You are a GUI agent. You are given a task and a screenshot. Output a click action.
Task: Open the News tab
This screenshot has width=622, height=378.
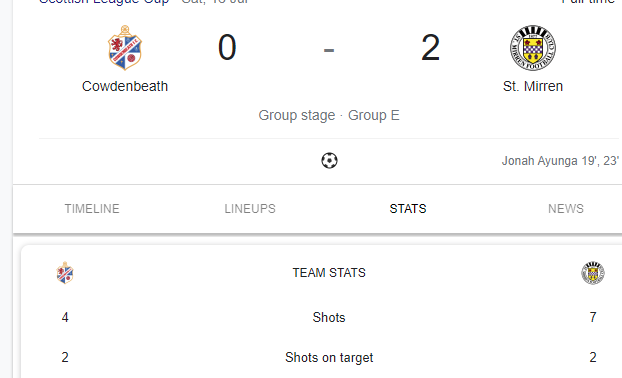click(566, 209)
